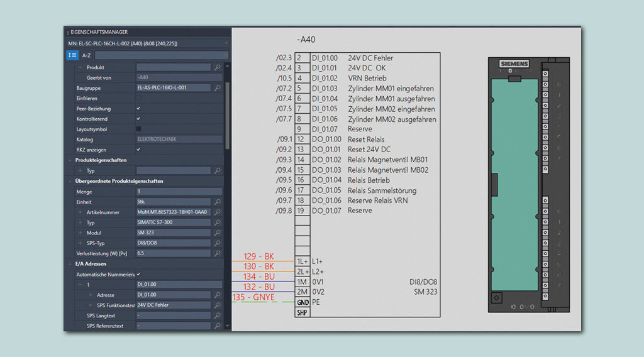
Task: Enable the Einfrieren checkbox
Action: [x=138, y=99]
